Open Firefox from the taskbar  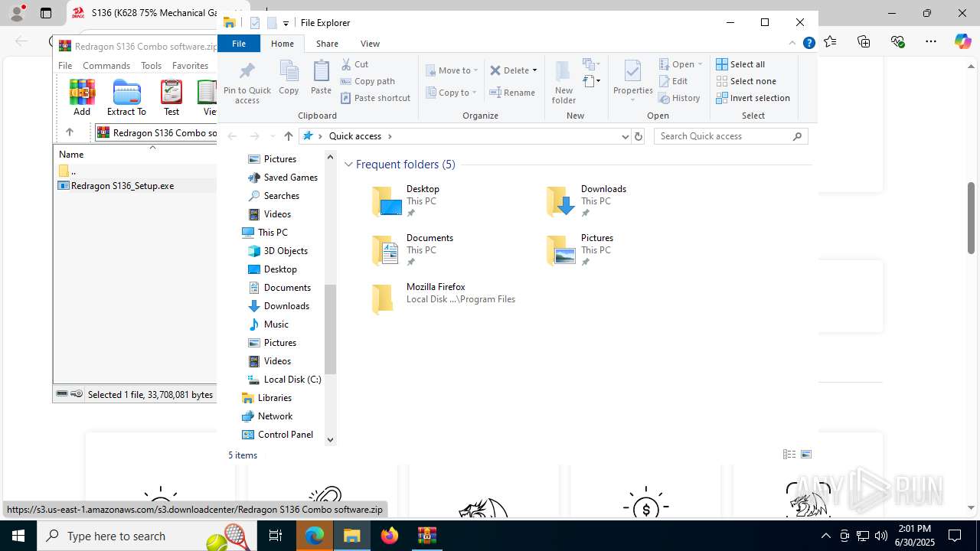click(390, 536)
